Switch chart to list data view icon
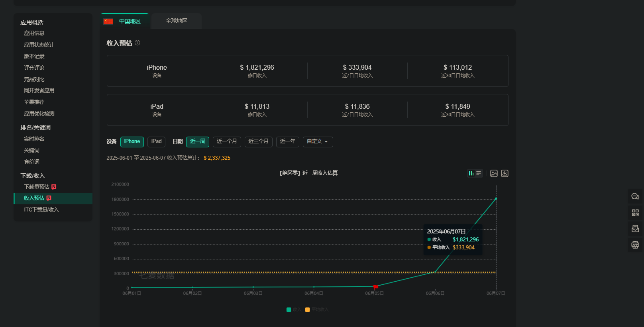This screenshot has height=327, width=644. 479,173
